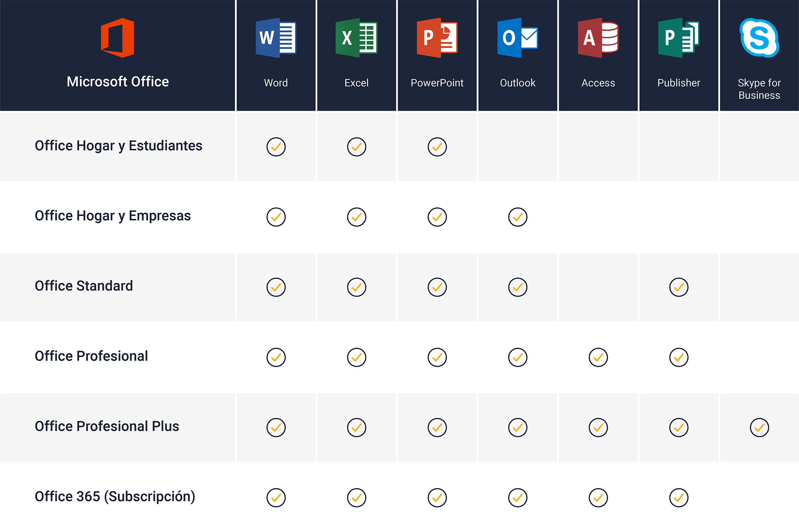Click Outlook checkmark in Office Hogar y Empresas row
The width and height of the screenshot is (799, 532).
[x=518, y=217]
